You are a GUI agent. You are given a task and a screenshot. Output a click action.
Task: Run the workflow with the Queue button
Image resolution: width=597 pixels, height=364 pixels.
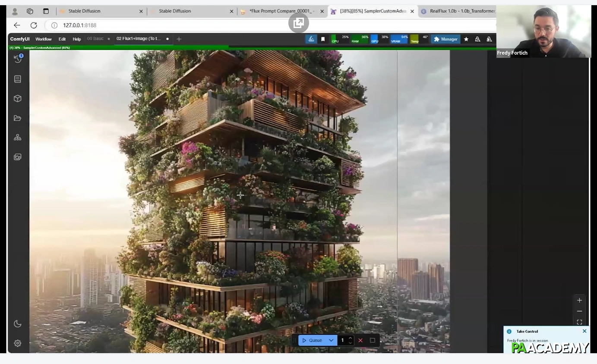pos(314,340)
